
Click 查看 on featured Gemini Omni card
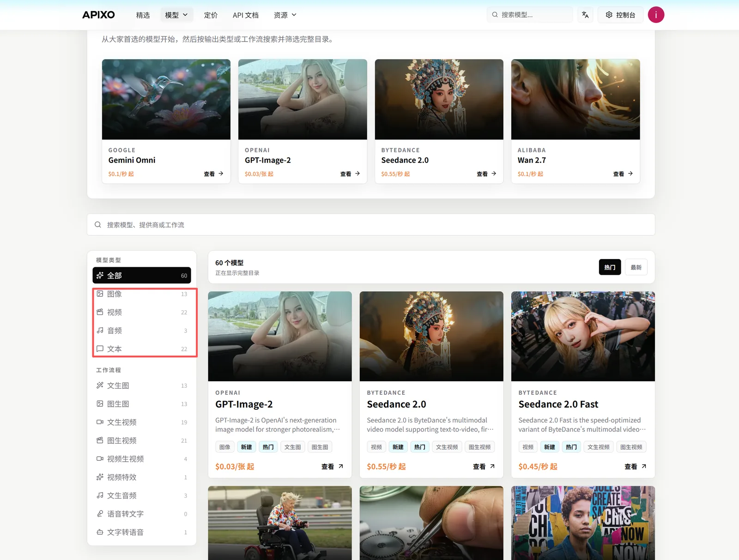point(213,174)
